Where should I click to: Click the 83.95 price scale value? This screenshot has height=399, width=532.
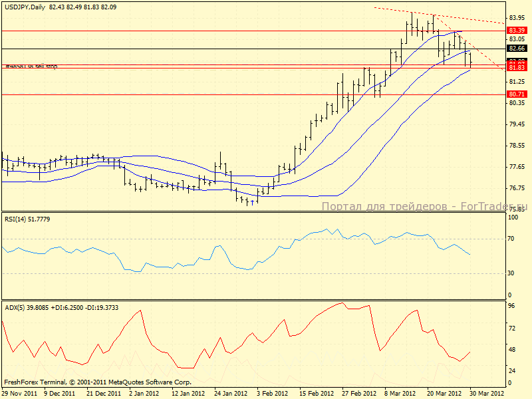coord(517,18)
